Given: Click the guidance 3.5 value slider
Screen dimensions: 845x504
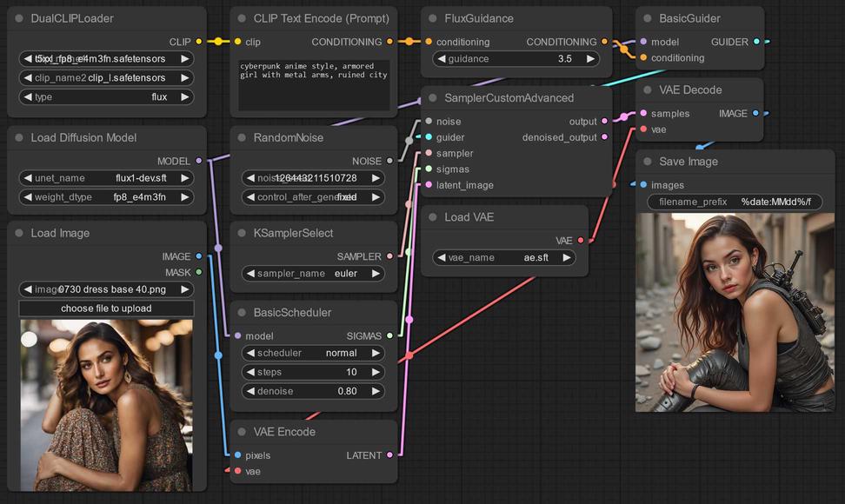Looking at the screenshot, I should [516, 59].
